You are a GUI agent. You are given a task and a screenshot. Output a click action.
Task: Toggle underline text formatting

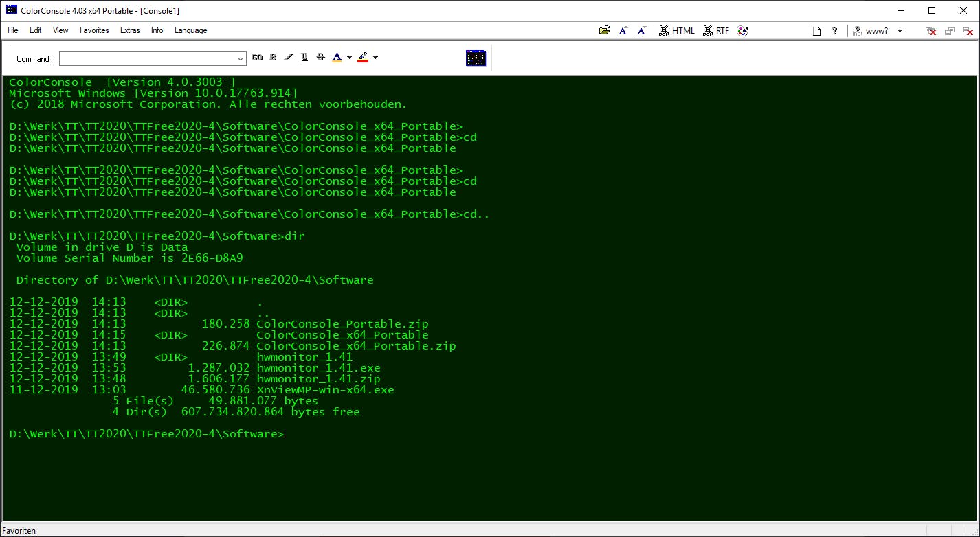304,58
